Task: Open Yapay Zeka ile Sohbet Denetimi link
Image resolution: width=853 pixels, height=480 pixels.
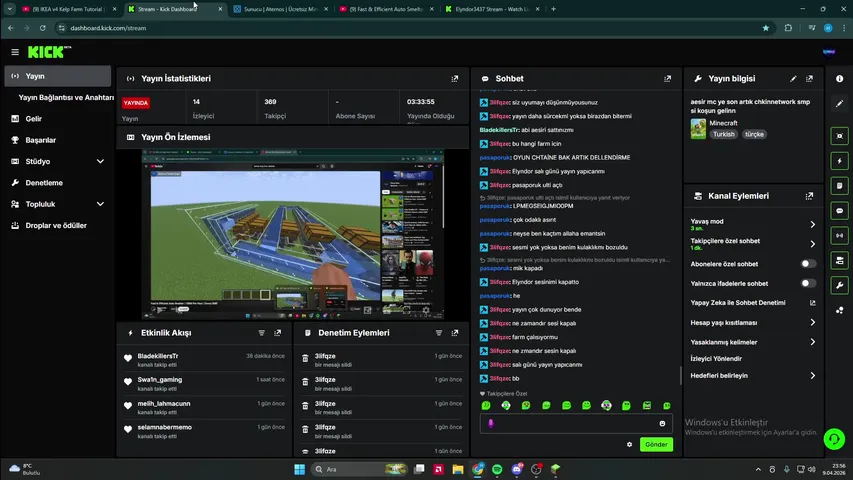Action: point(753,303)
